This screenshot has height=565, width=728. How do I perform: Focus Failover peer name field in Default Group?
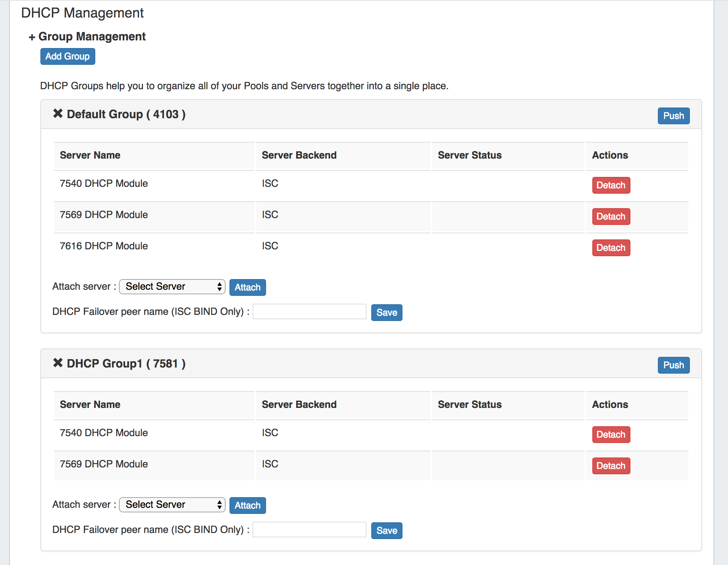[x=309, y=312]
